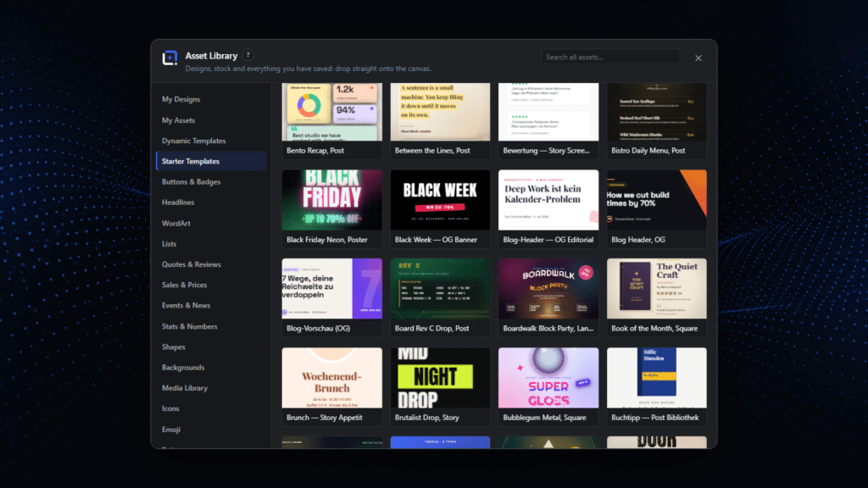The height and width of the screenshot is (488, 868).
Task: Select Dynamic Templates in sidebar
Action: click(211, 141)
